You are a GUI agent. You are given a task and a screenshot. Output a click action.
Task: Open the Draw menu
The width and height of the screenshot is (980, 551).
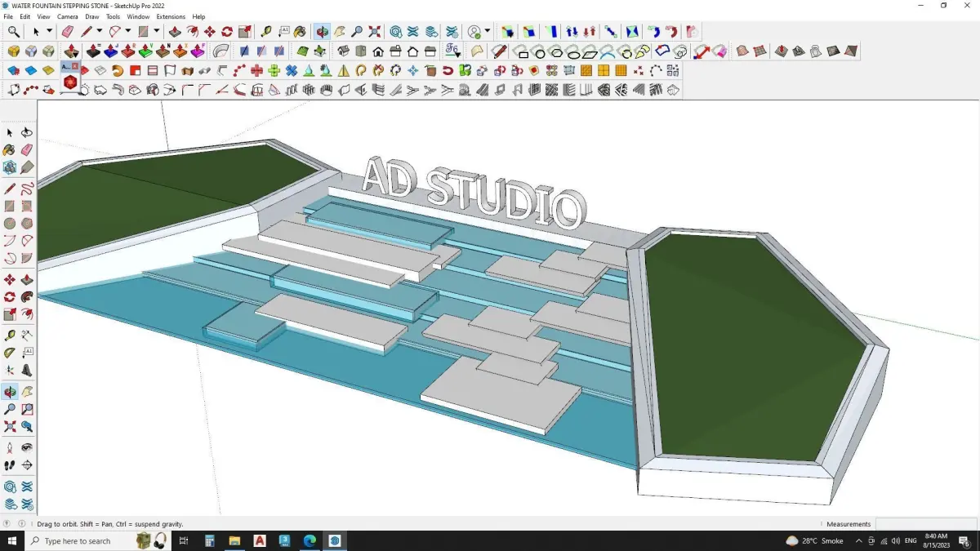(x=92, y=16)
